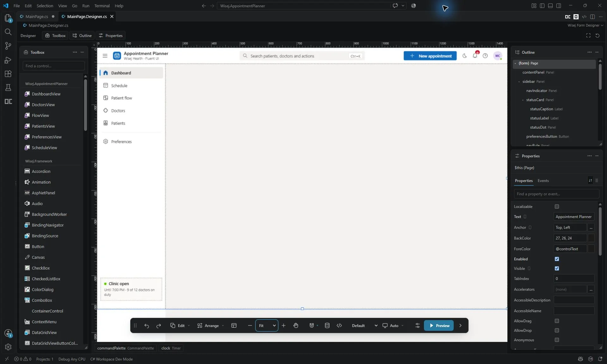Toggle the layout grid icon in toolbar
The image size is (607, 364).
click(234, 325)
